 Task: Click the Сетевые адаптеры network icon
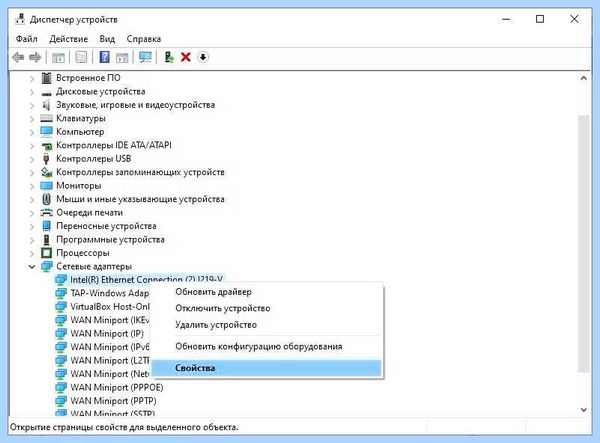click(46, 266)
